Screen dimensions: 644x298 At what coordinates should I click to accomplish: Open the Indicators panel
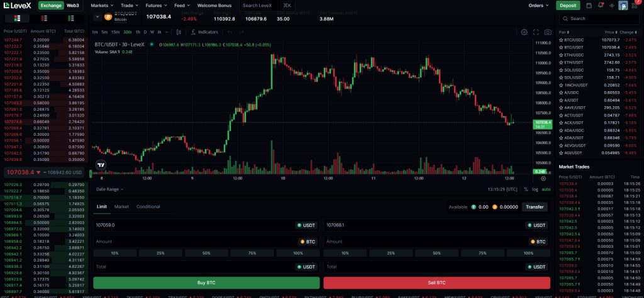pos(204,32)
